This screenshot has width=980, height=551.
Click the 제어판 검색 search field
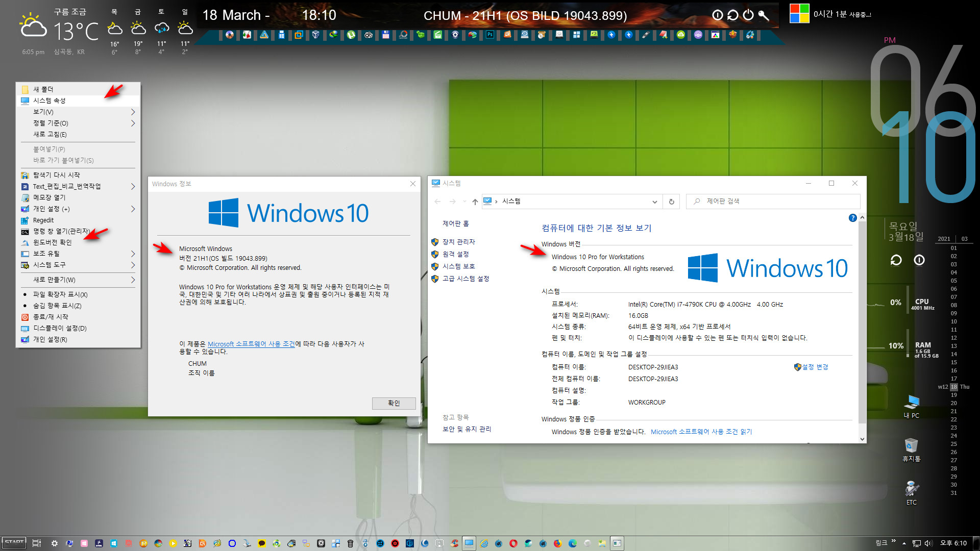pos(773,202)
